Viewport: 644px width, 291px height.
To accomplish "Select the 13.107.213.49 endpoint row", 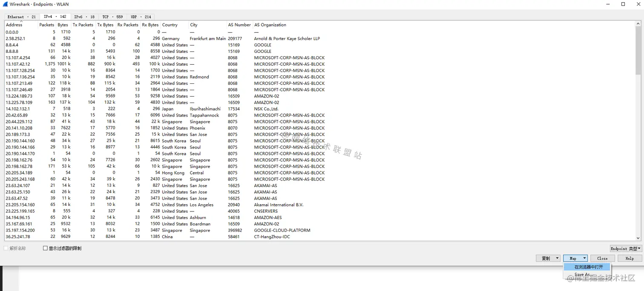I will pyautogui.click(x=319, y=83).
